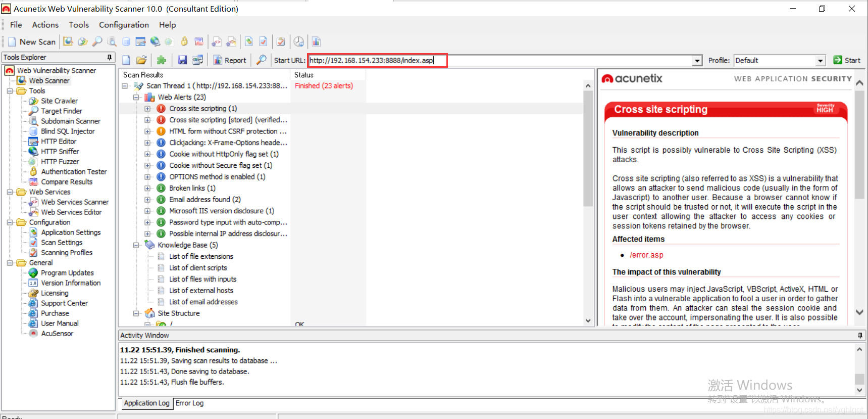
Task: Click inside the Start URL input field
Action: [x=500, y=61]
